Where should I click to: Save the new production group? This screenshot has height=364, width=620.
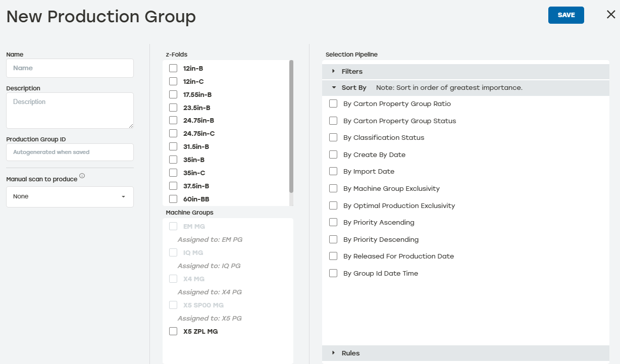coord(566,15)
